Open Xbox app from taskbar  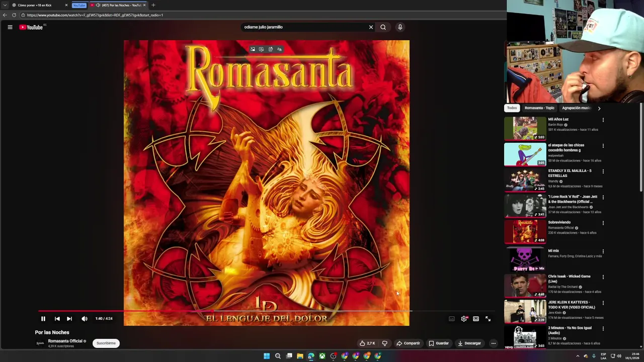[x=322, y=356]
